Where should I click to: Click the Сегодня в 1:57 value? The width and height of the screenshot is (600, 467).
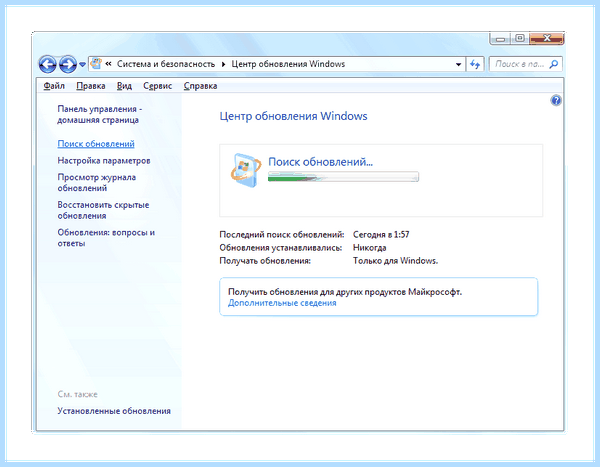coord(381,234)
